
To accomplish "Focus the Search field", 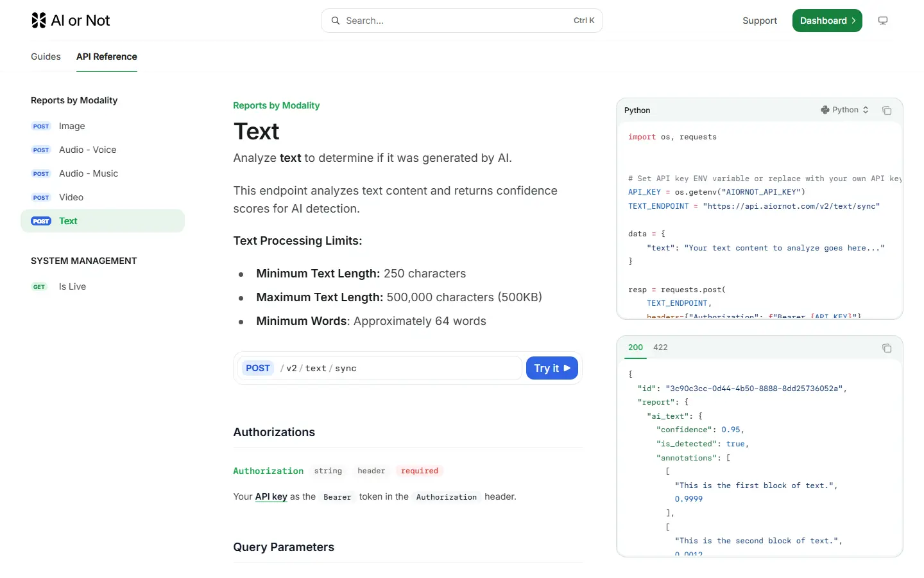I will [462, 21].
